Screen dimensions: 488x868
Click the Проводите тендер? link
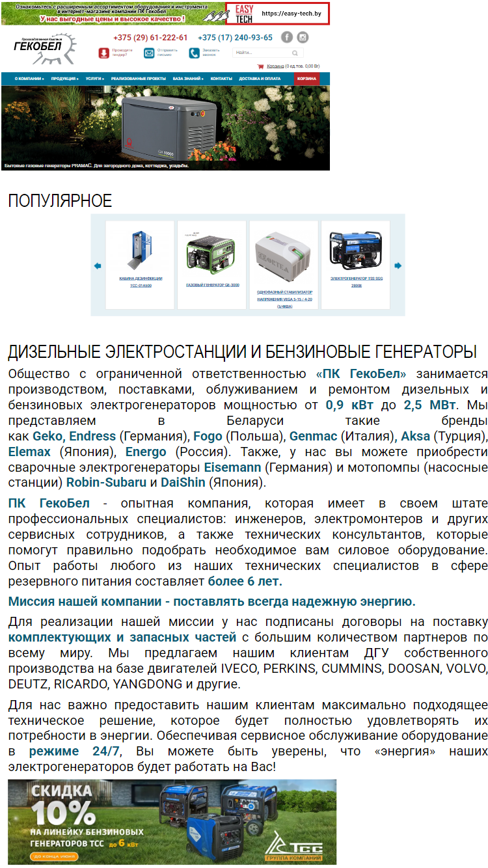coord(122,52)
